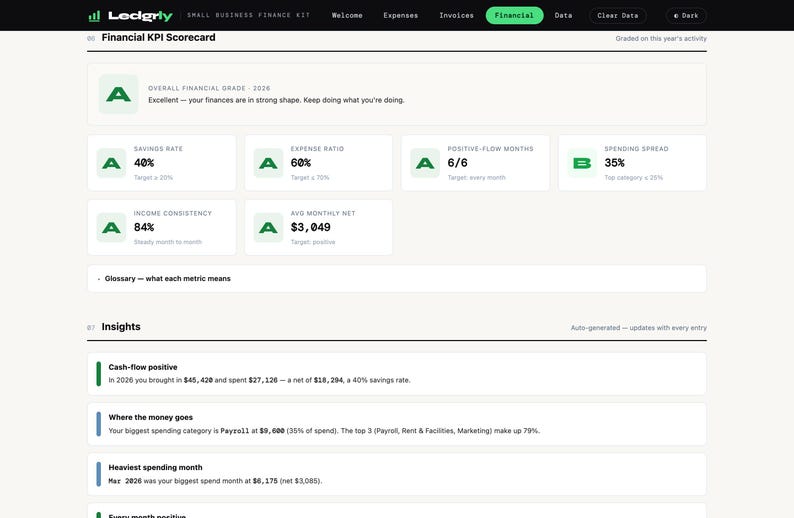This screenshot has height=518, width=794.
Task: Click the Savings Rate 40% value
Action: pyautogui.click(x=144, y=163)
